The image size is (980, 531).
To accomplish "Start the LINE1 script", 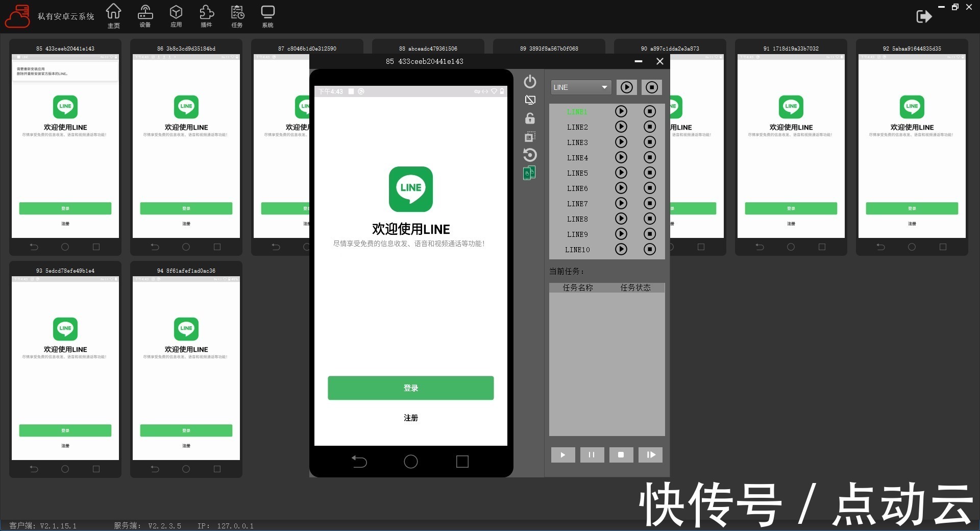I will coord(621,111).
